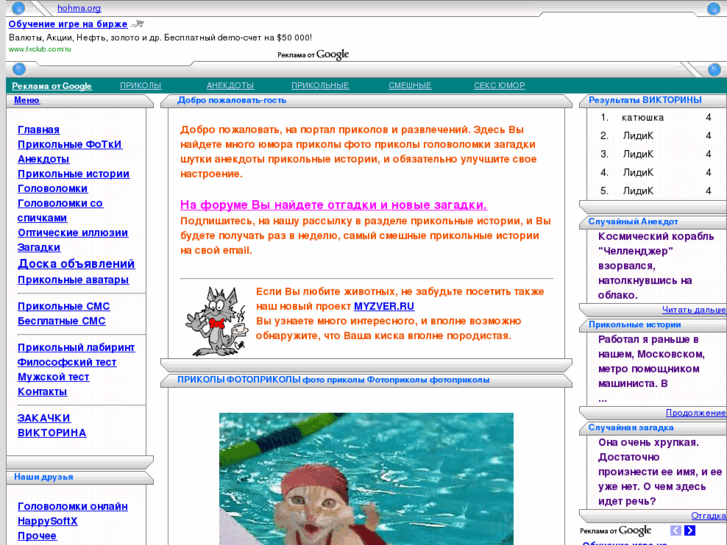Screen dimensions: 727x545
Task: Open Головоломки со спичками link
Action: tap(60, 211)
